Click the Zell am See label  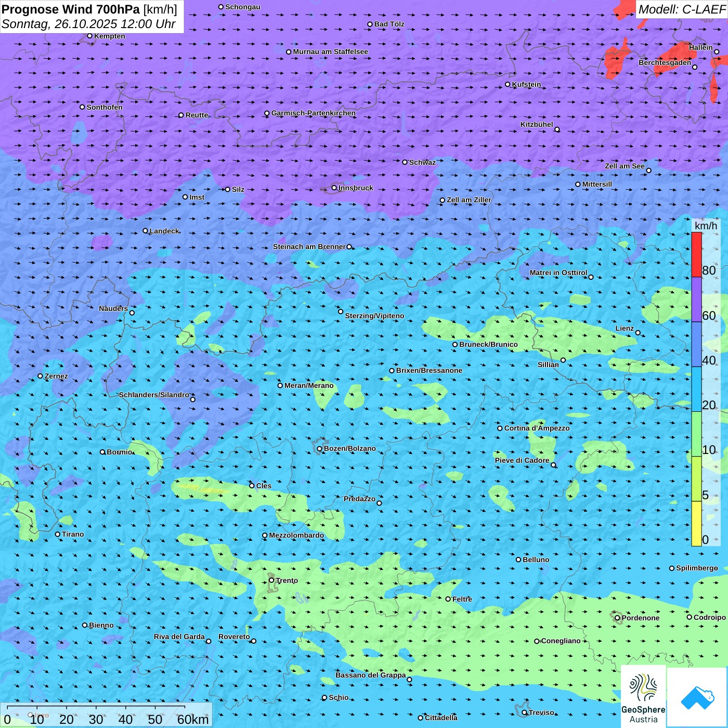625,166
